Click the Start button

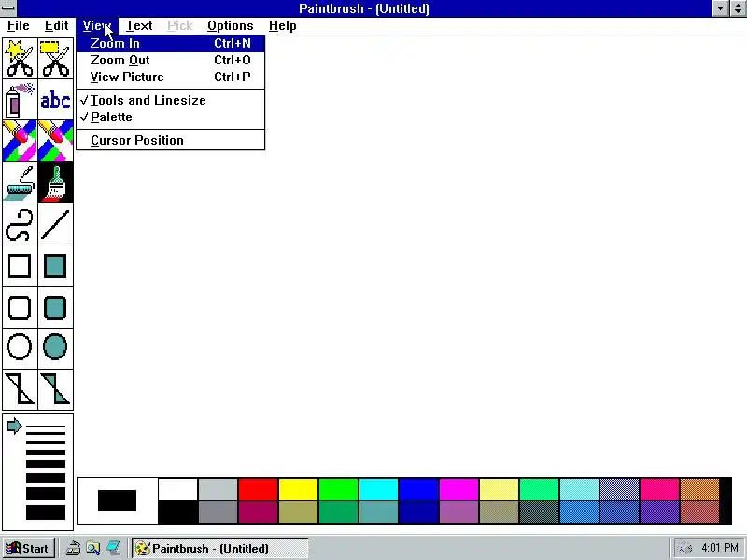(x=29, y=549)
